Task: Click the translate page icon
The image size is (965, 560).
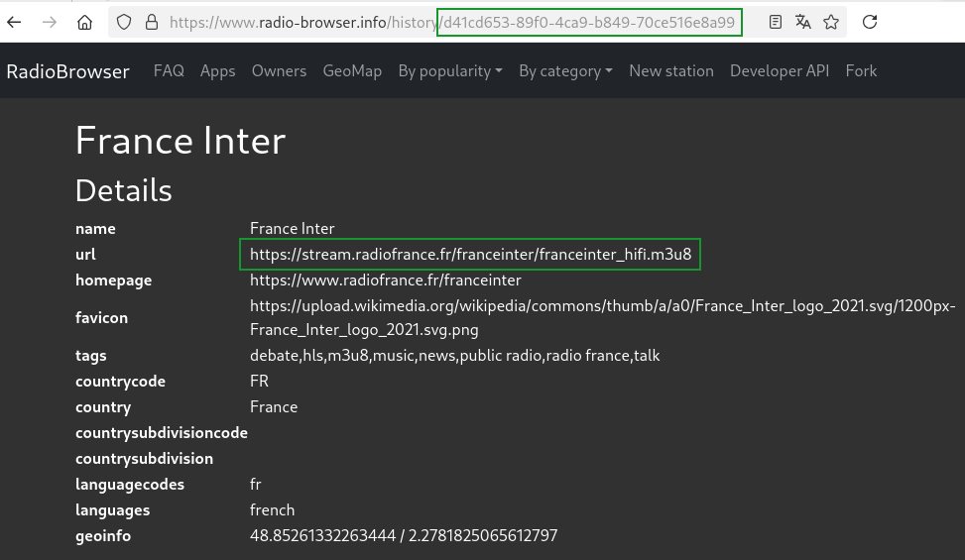Action: coord(803,22)
